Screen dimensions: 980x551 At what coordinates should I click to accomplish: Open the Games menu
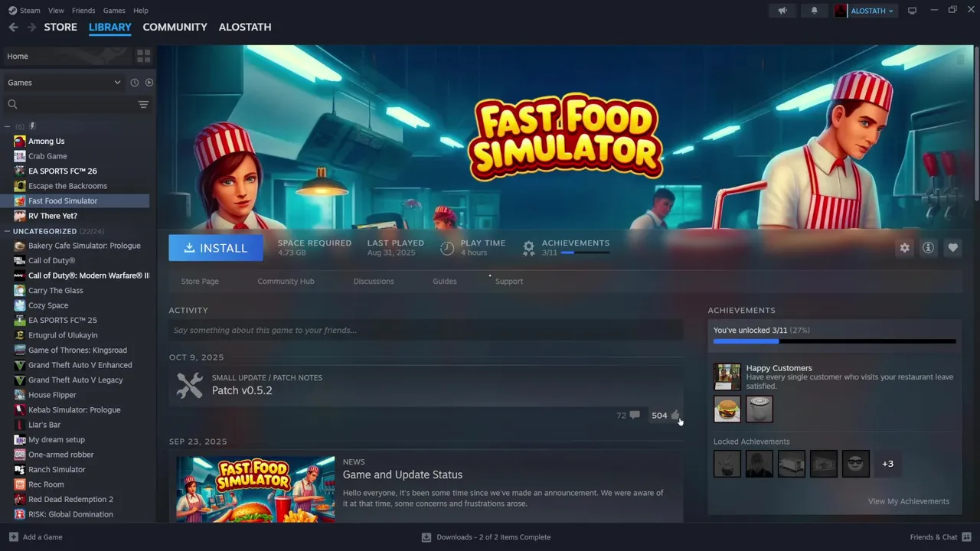114,11
